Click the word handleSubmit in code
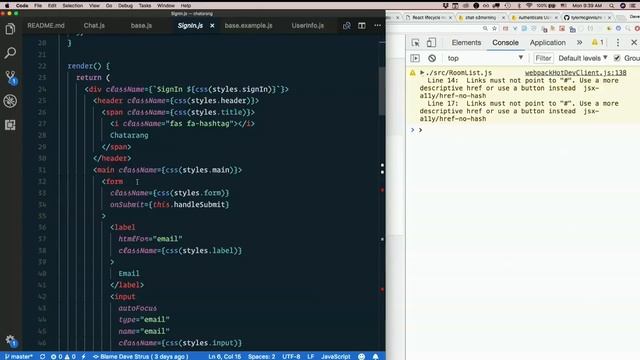Viewport: 640px width, 360px height. (x=200, y=204)
